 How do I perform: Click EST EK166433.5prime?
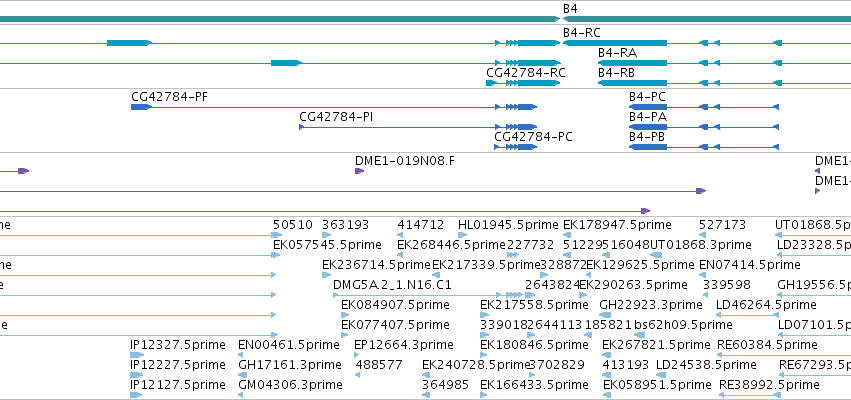coord(534,385)
